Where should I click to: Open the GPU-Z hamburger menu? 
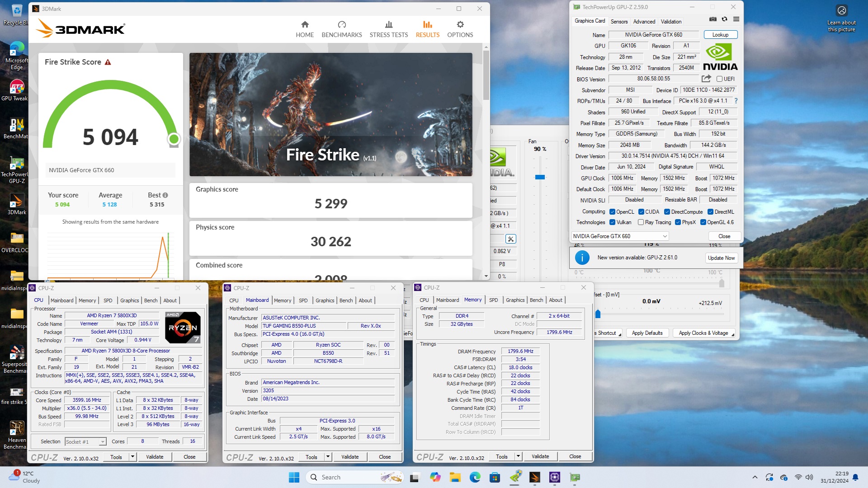click(x=736, y=19)
